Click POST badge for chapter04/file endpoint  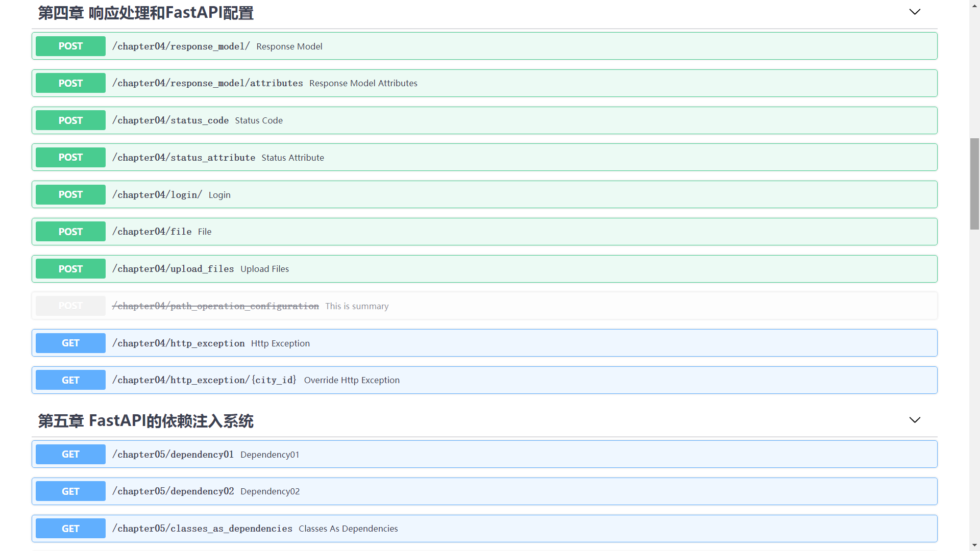point(70,232)
